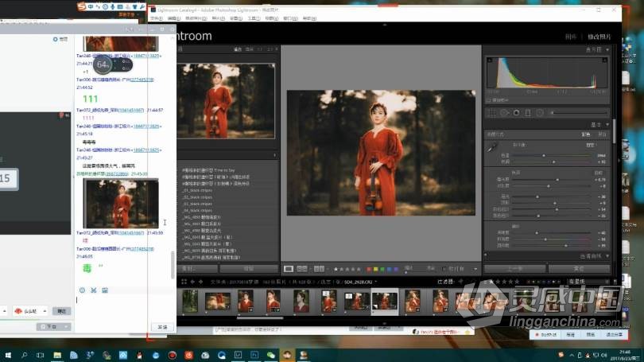Click Send button in chat window
The image size is (644, 362).
(162, 327)
